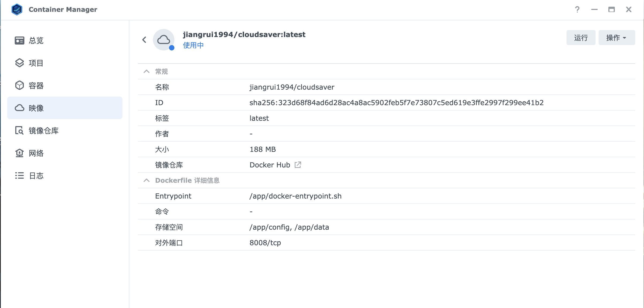Select the Network (网络) icon
The width and height of the screenshot is (644, 308).
coord(19,153)
